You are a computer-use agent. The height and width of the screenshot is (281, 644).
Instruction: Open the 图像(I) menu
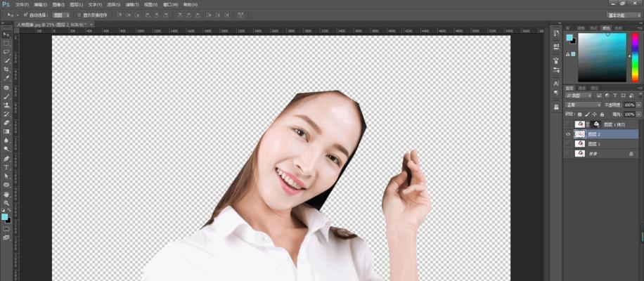[59, 4]
